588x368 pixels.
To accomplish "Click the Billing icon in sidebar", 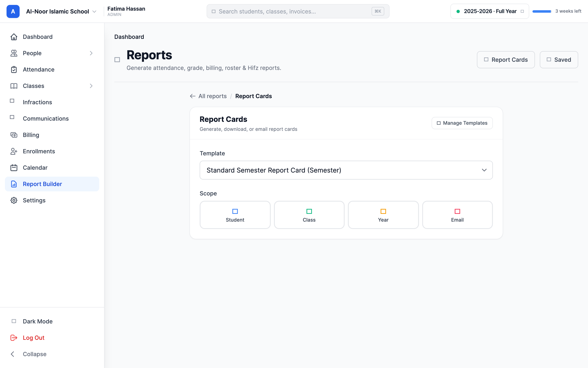I will click(x=14, y=135).
